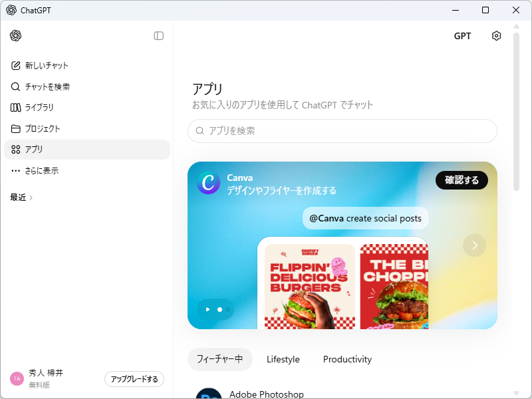Open Projects (プロジェクト)
This screenshot has height=399, width=532.
pyautogui.click(x=87, y=128)
